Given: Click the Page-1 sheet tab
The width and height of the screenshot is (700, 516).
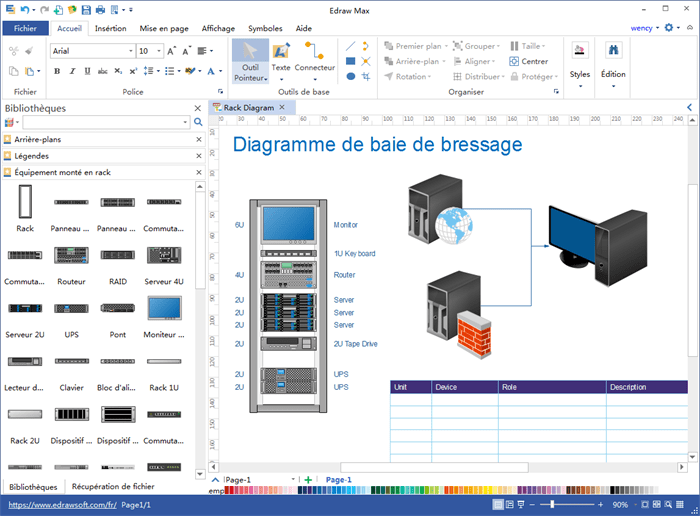Looking at the screenshot, I should point(338,480).
